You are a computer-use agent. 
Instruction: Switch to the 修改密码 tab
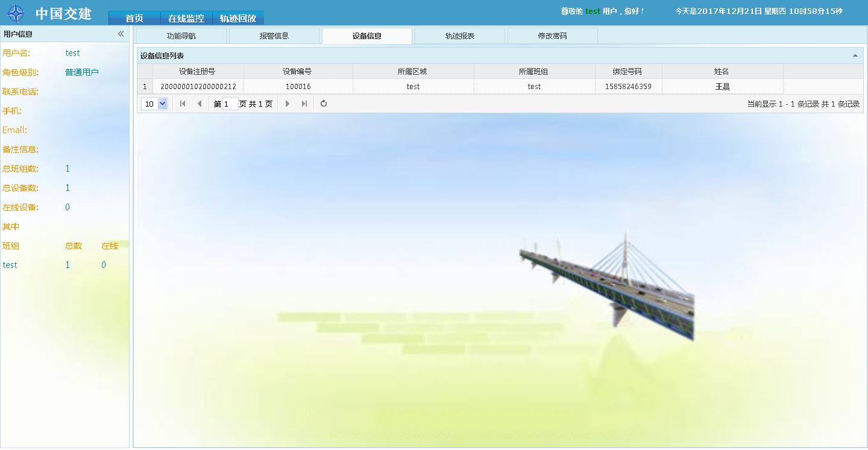(553, 36)
